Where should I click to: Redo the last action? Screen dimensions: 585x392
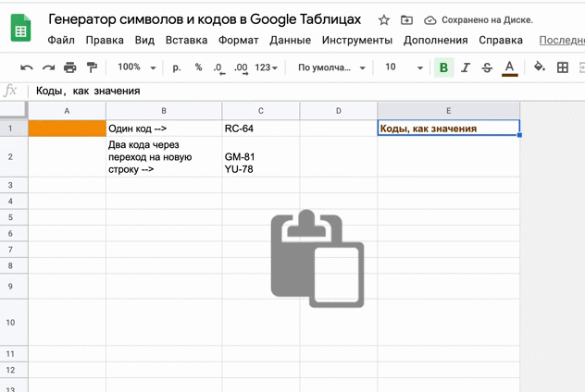pyautogui.click(x=48, y=67)
